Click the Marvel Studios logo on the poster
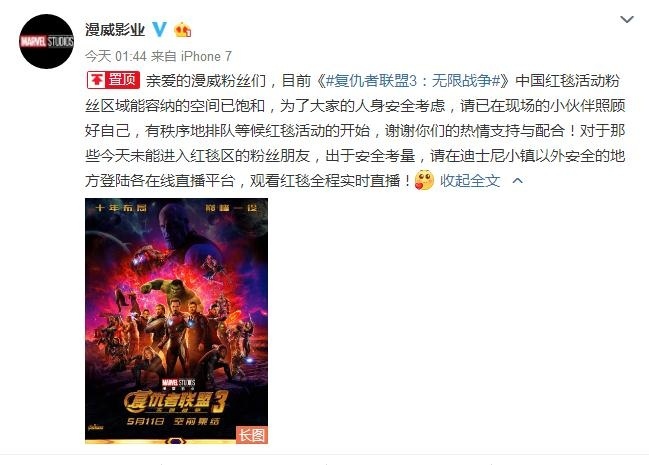The height and width of the screenshot is (465, 649). click(x=178, y=383)
